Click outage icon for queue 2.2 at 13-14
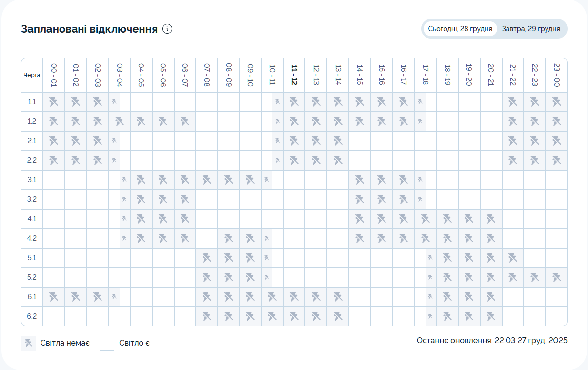Image resolution: width=588 pixels, height=370 pixels. [x=338, y=160]
